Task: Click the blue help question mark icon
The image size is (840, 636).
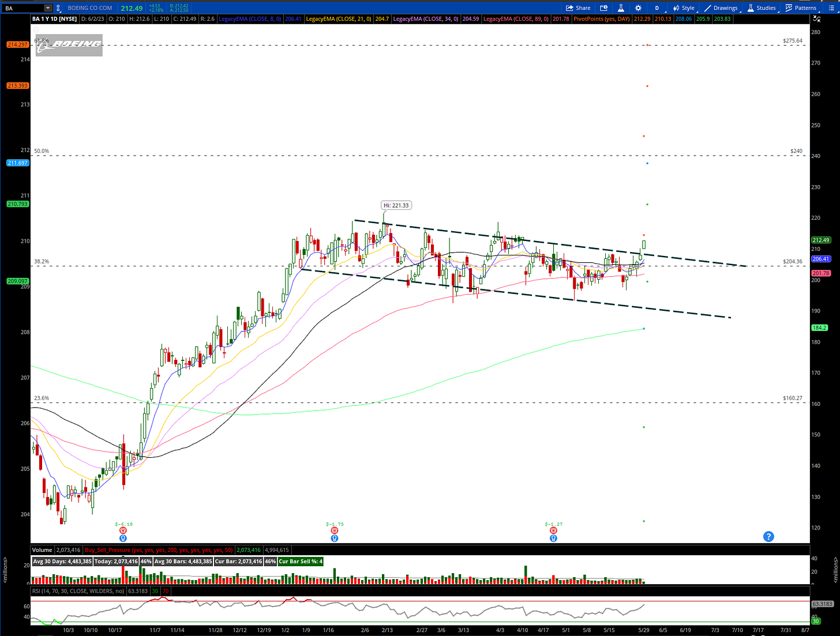Action: [768, 537]
